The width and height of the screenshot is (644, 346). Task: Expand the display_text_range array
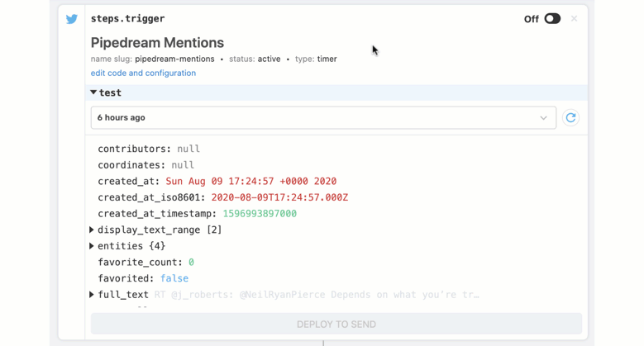(92, 230)
